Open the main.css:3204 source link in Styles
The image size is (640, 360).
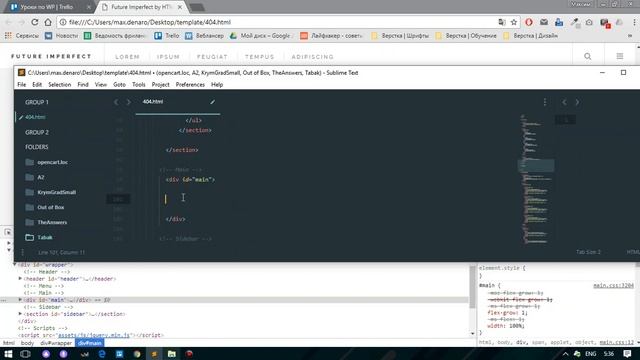pos(613,286)
